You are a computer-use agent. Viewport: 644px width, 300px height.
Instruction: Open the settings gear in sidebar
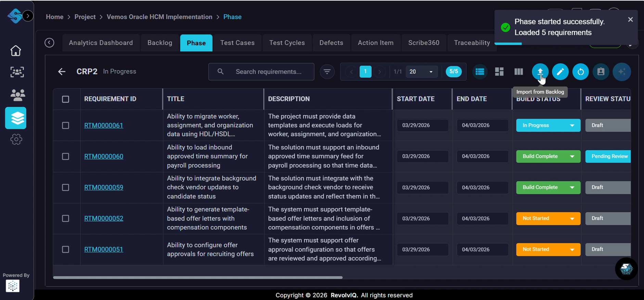point(16,139)
